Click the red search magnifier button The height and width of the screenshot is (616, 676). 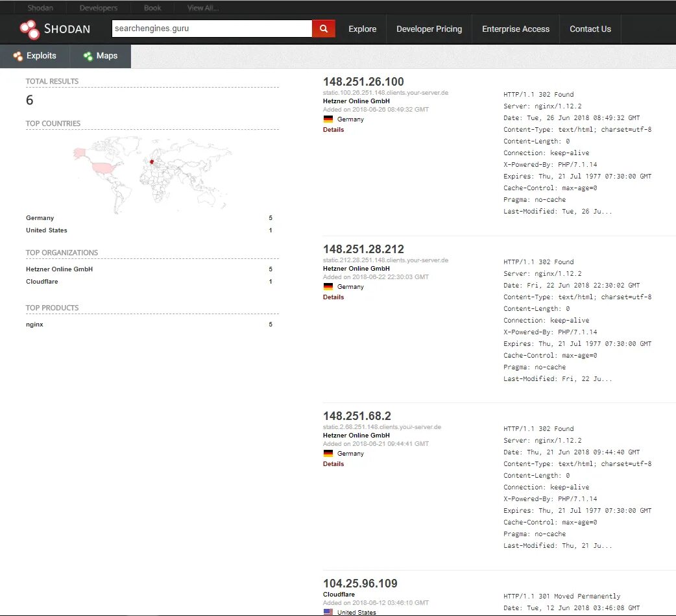tap(323, 29)
